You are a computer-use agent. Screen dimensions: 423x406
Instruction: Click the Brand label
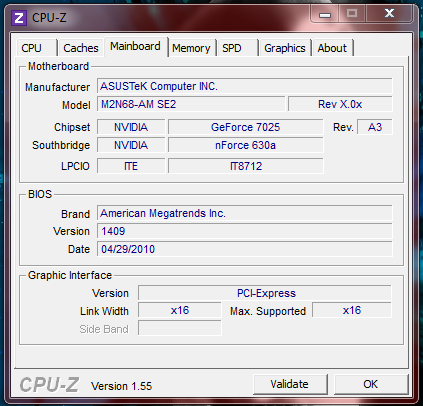coord(75,214)
